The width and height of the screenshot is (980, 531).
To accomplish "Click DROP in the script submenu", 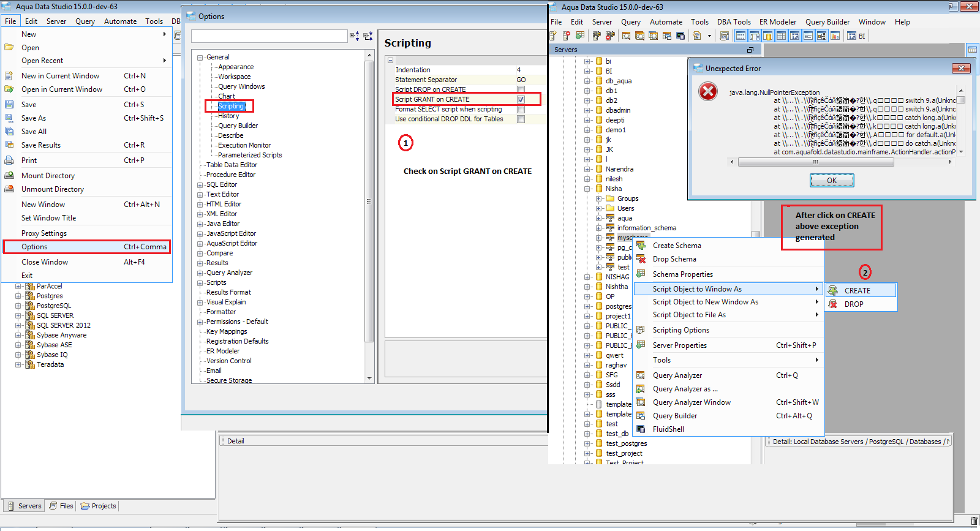I will coord(861,304).
